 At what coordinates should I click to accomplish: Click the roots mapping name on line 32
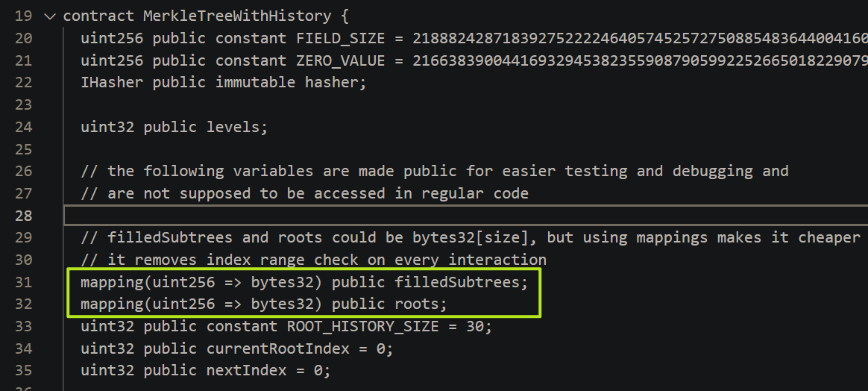pyautogui.click(x=417, y=304)
